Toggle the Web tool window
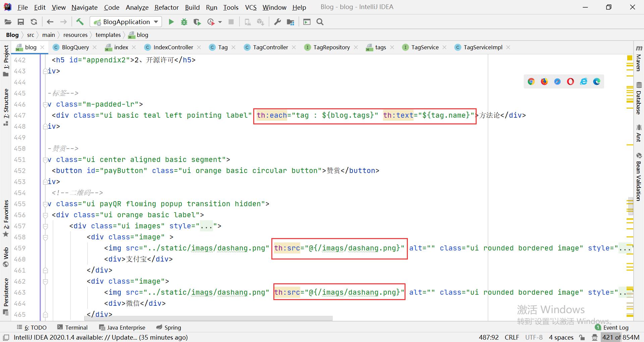Screen dimensions: 644x342 click(6, 257)
